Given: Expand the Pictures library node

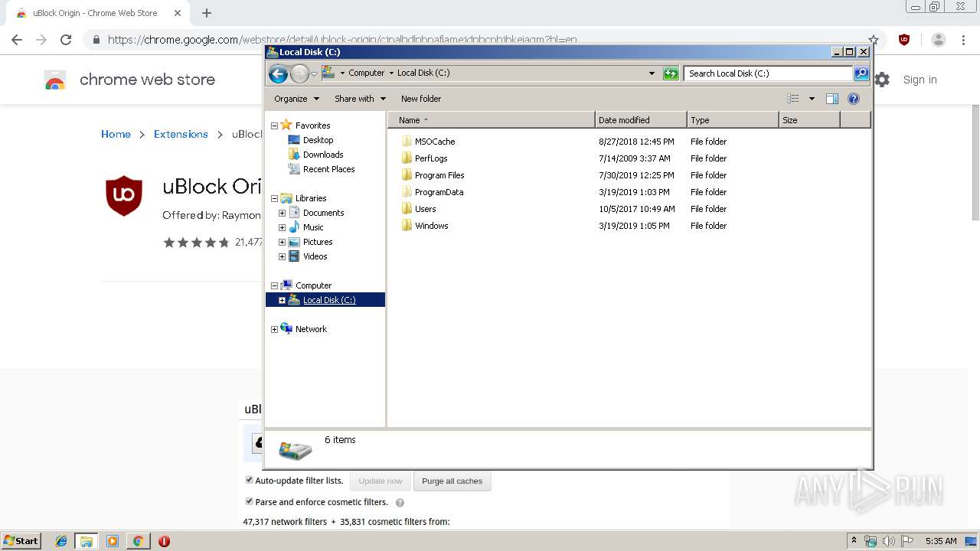Looking at the screenshot, I should pyautogui.click(x=282, y=242).
